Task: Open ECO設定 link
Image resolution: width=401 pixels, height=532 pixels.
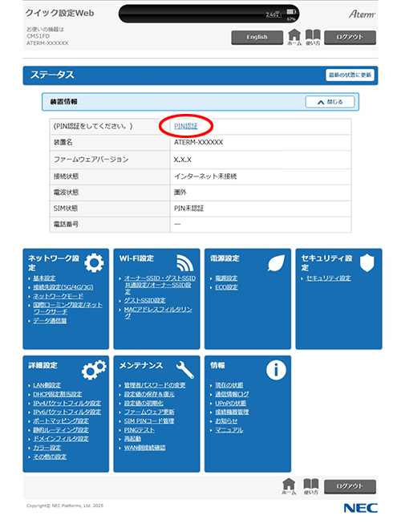Action: click(226, 287)
